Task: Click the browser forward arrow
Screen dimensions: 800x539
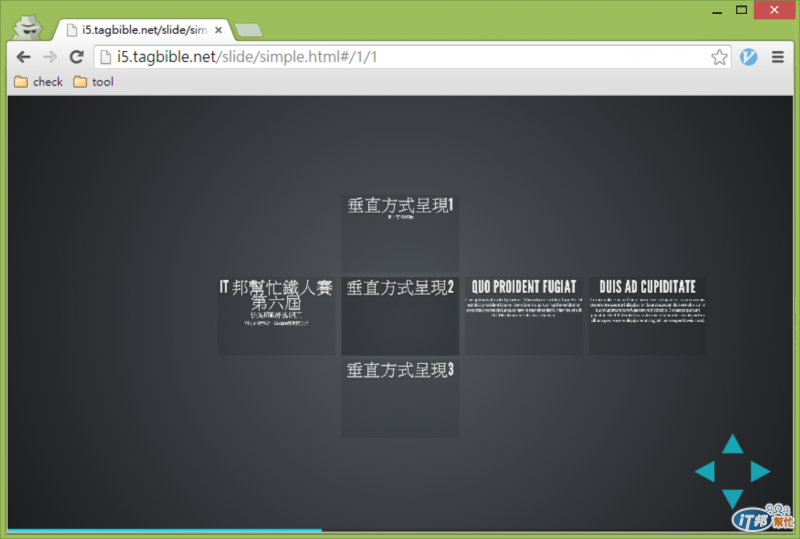Action: [50, 57]
